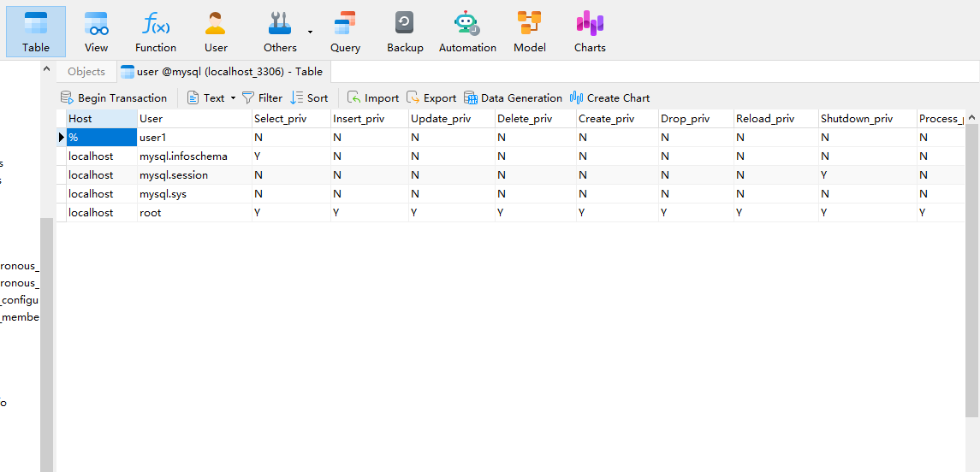The height and width of the screenshot is (472, 980).
Task: Click the % host cell
Action: pos(102,138)
